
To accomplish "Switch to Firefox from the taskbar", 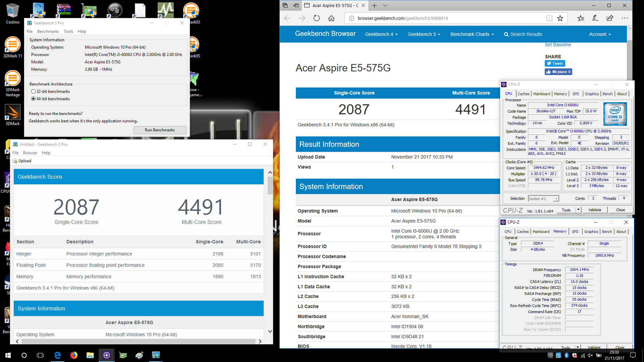I will point(74,355).
